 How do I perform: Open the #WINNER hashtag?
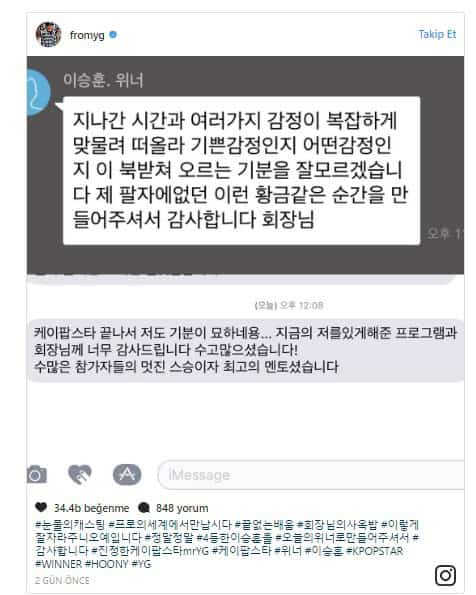click(58, 564)
